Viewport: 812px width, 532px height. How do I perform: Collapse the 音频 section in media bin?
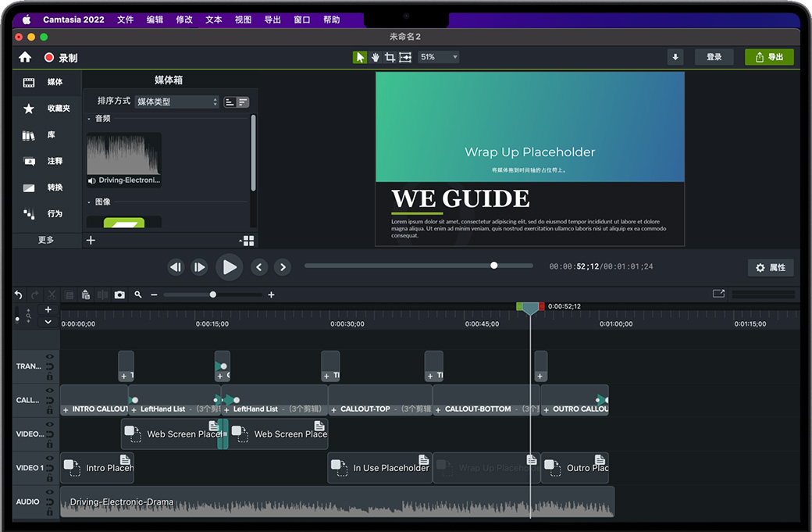click(x=89, y=119)
